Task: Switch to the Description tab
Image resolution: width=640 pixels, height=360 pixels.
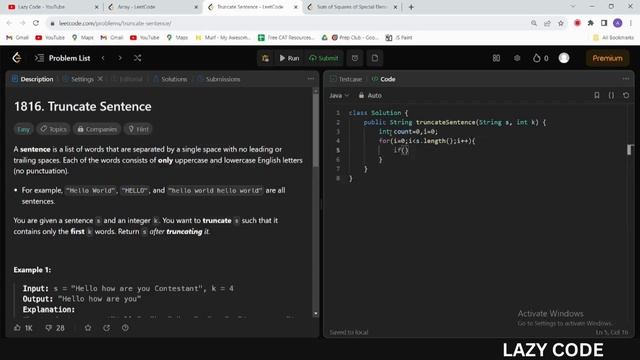Action: [32, 79]
